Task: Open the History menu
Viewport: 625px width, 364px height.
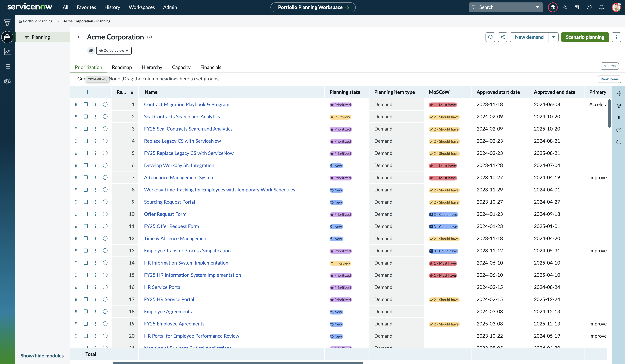Action: pos(112,7)
